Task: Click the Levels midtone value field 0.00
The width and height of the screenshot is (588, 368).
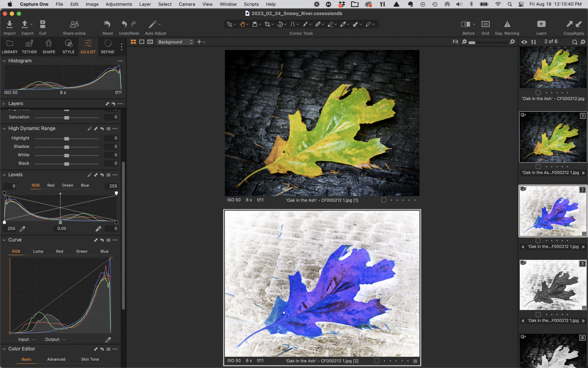Action: [x=62, y=229]
